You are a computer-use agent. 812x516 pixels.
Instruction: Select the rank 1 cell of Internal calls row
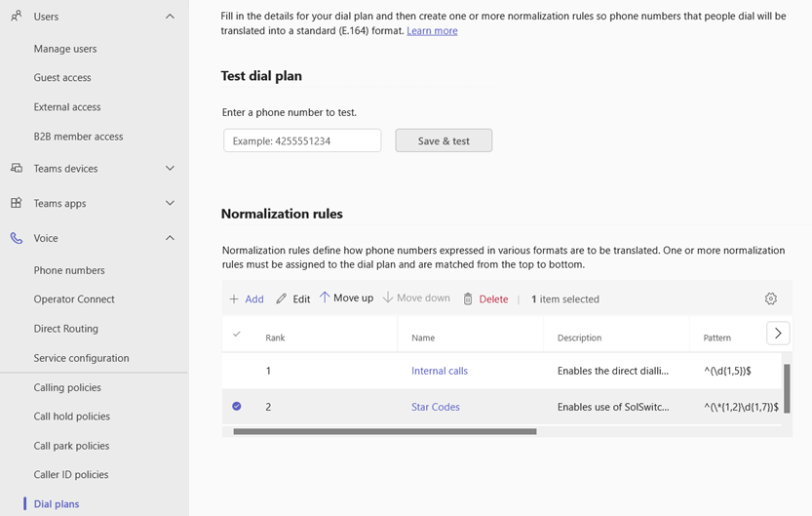coord(268,371)
